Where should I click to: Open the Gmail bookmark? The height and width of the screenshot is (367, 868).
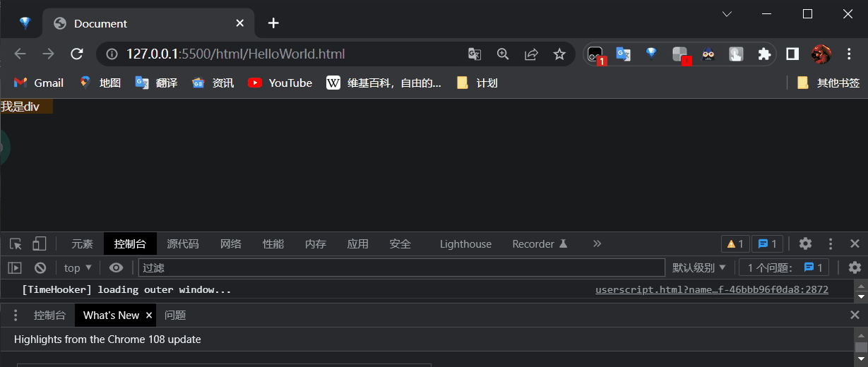click(x=39, y=83)
